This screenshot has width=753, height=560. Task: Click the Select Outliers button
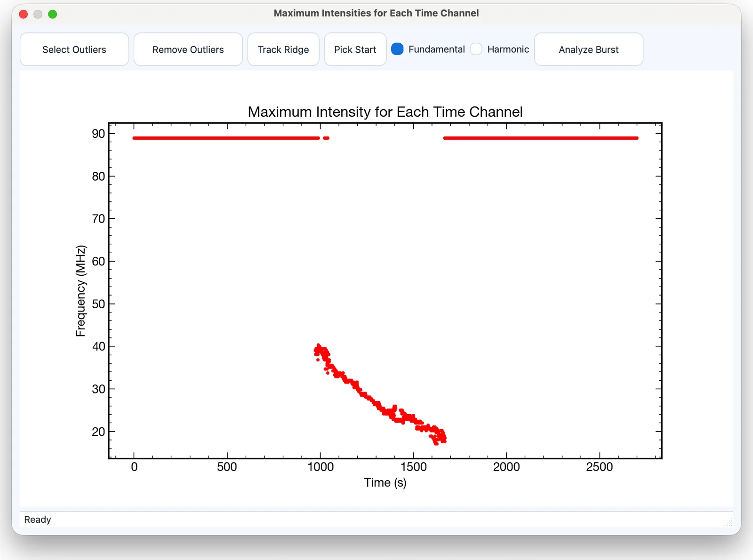(x=74, y=49)
